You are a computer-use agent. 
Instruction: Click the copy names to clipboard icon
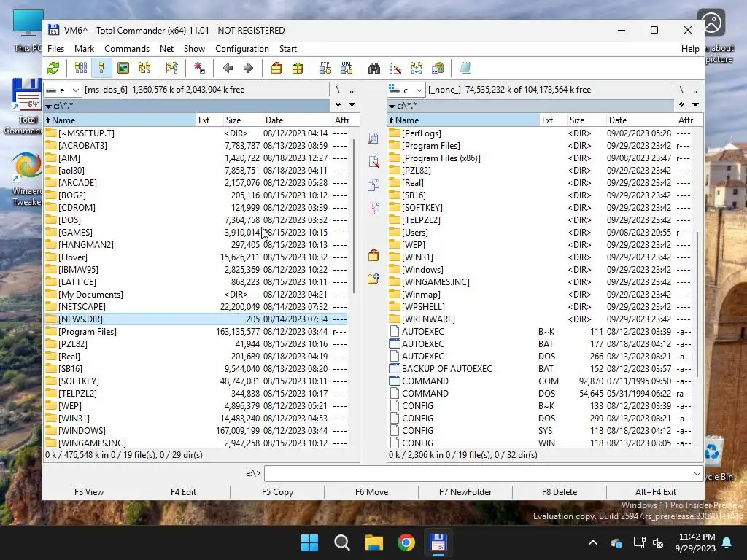(x=438, y=68)
